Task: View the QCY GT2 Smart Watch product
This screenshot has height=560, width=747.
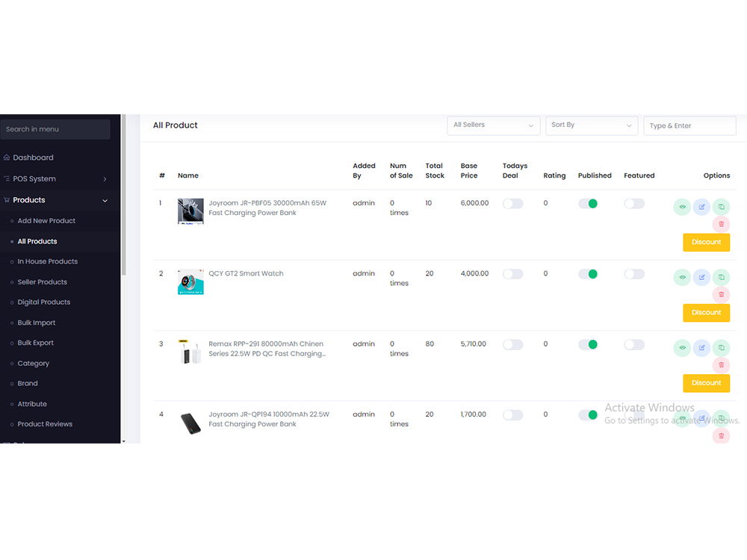Action: [x=682, y=277]
